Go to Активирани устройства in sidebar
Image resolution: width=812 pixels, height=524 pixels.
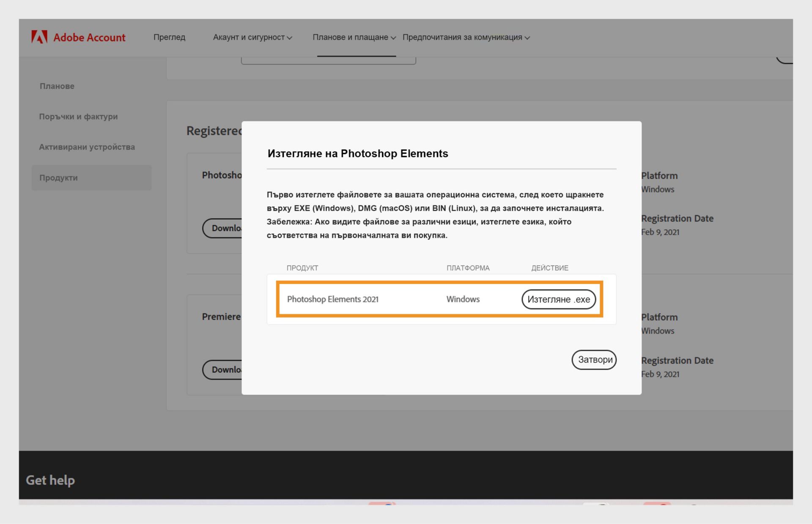[87, 147]
